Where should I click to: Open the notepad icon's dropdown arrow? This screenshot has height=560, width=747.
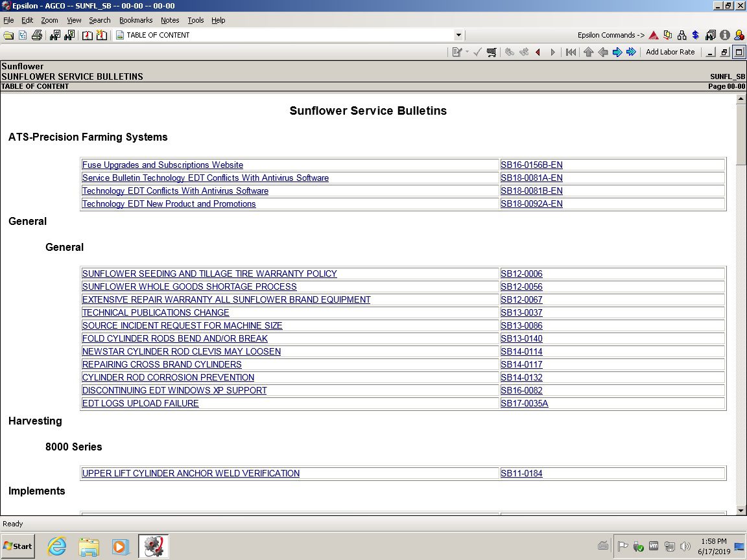pyautogui.click(x=467, y=52)
